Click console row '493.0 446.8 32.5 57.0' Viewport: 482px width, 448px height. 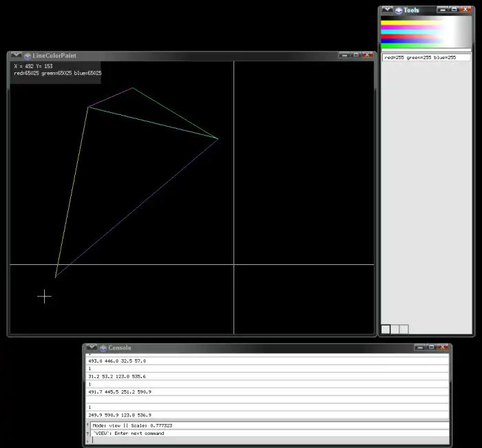[267, 361]
